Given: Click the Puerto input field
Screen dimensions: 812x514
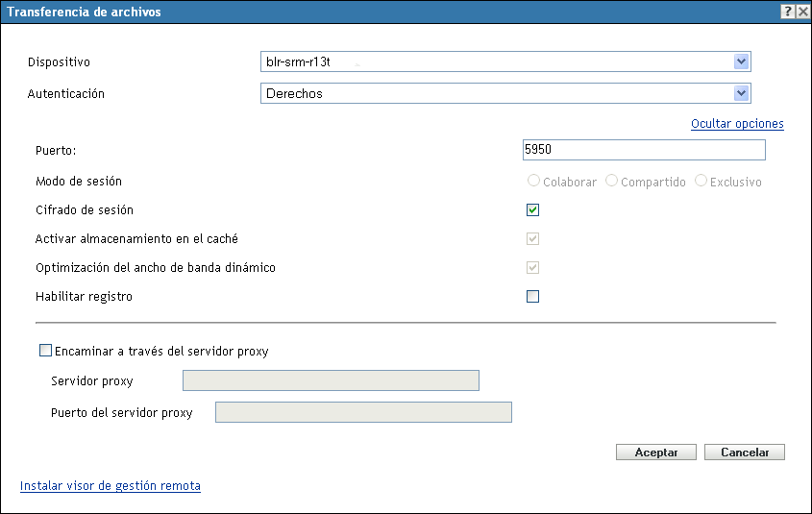Looking at the screenshot, I should tap(643, 150).
